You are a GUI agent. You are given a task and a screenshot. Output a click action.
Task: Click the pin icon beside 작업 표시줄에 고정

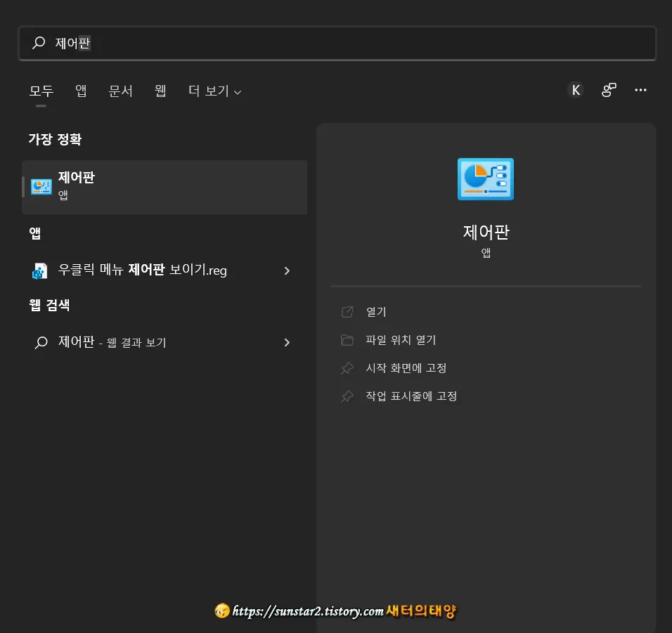coord(347,396)
